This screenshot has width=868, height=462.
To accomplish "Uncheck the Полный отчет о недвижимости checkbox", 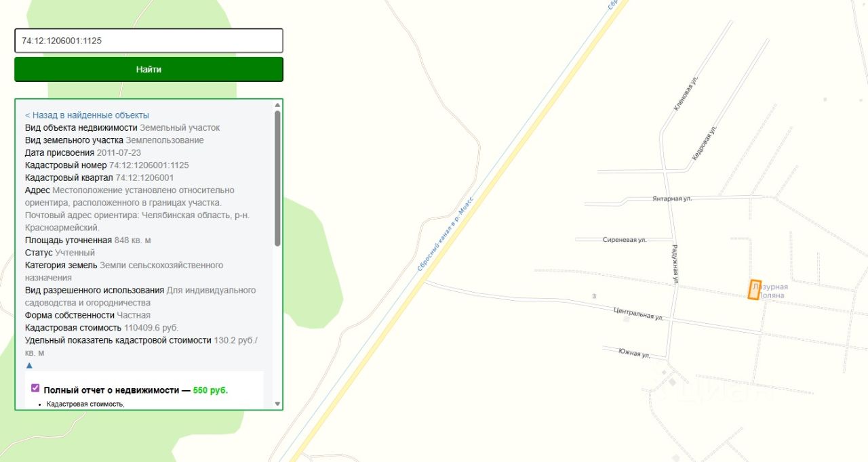I will point(35,388).
